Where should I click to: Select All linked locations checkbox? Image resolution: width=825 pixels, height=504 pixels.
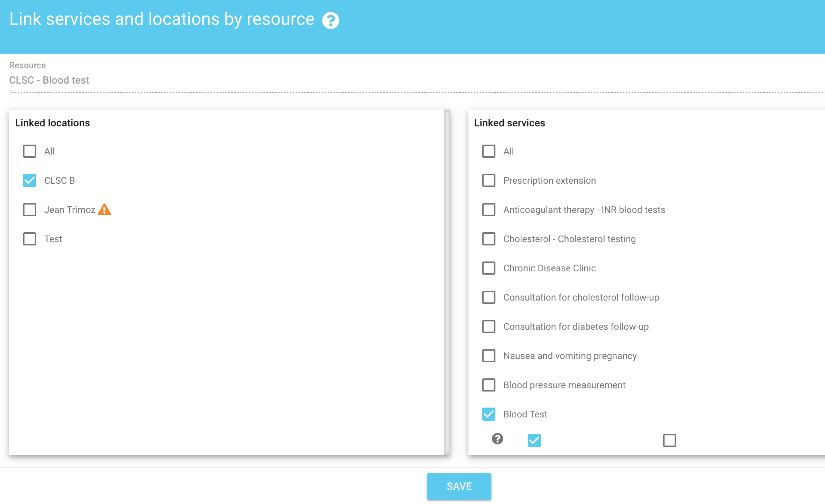tap(30, 151)
